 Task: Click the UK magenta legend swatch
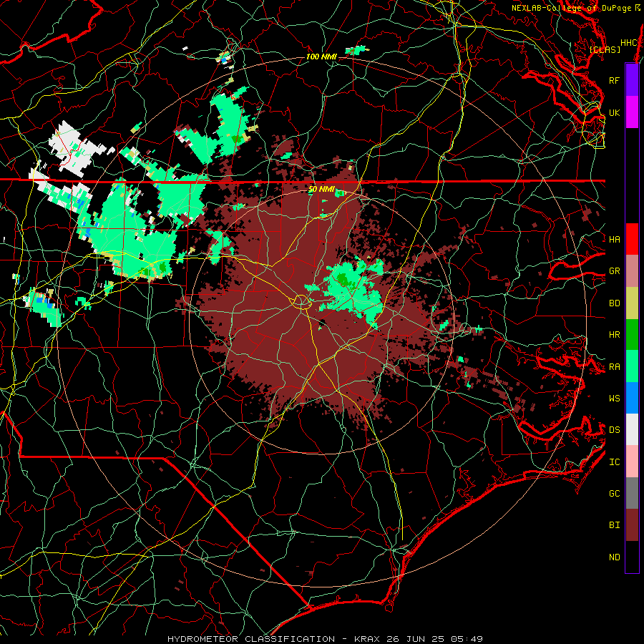click(x=632, y=112)
